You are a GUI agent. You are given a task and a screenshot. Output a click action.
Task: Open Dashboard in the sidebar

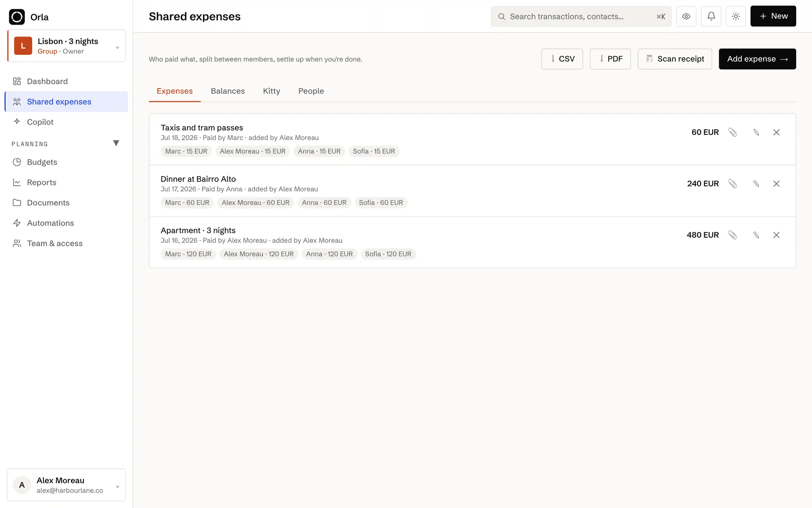click(66, 81)
